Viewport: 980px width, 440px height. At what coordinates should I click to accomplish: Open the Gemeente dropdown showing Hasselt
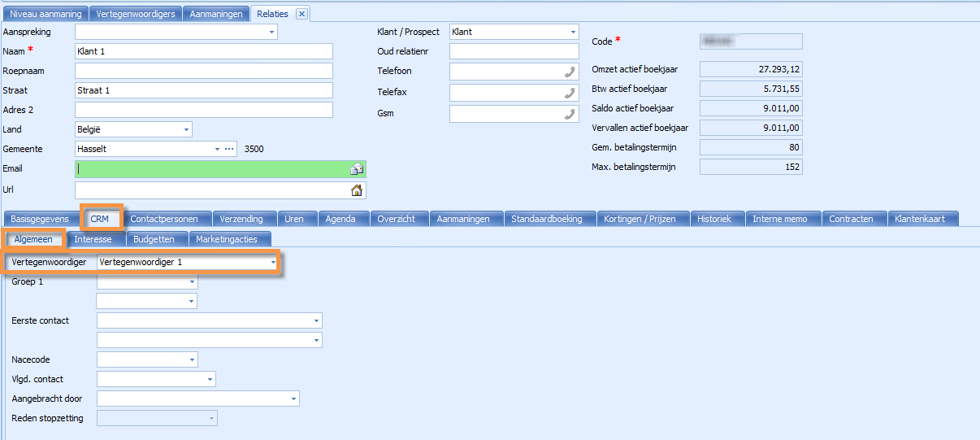coord(217,149)
